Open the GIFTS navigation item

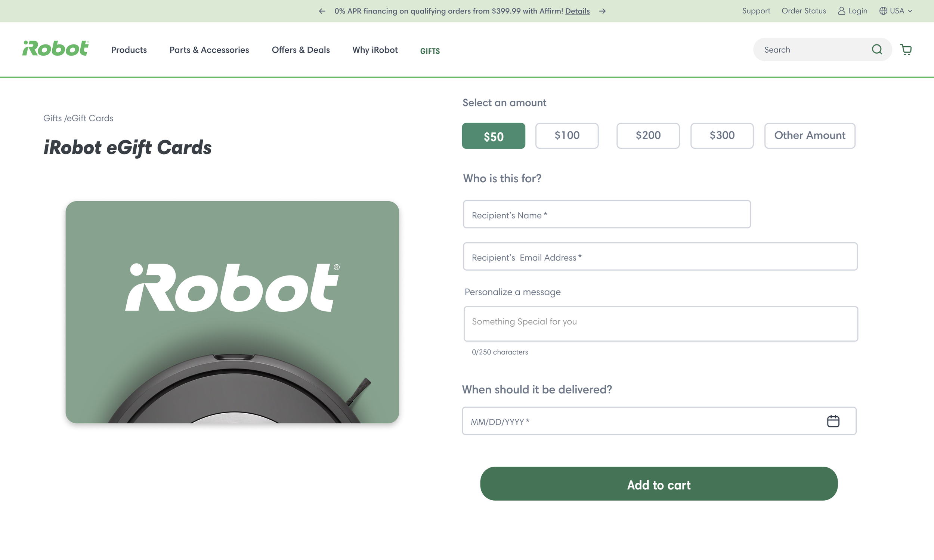click(430, 51)
